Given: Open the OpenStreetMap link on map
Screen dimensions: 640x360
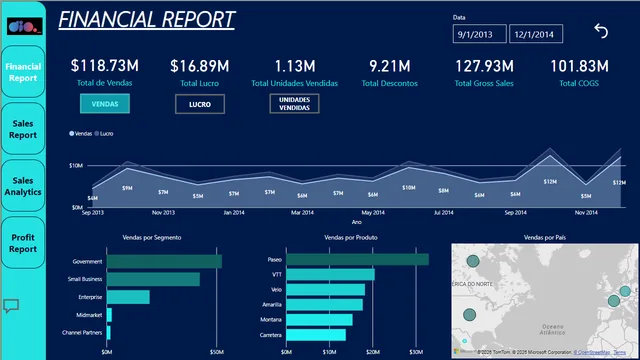Looking at the screenshot, I should click(x=592, y=352).
